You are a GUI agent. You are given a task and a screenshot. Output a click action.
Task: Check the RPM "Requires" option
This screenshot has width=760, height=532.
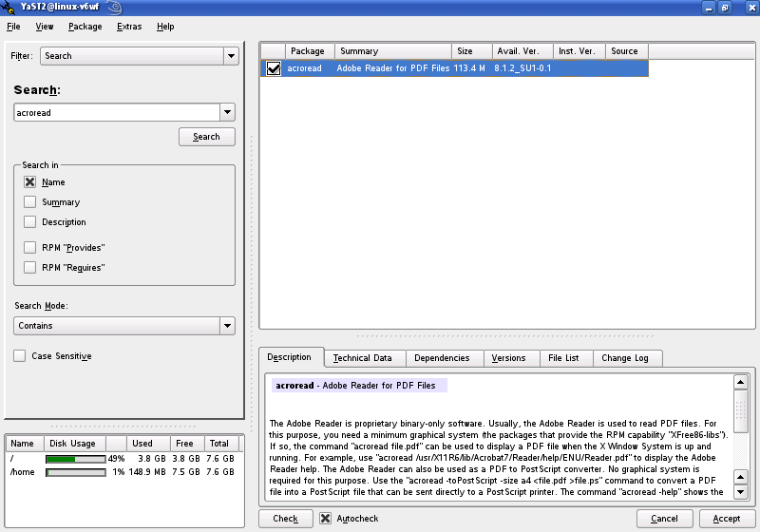pos(29,268)
